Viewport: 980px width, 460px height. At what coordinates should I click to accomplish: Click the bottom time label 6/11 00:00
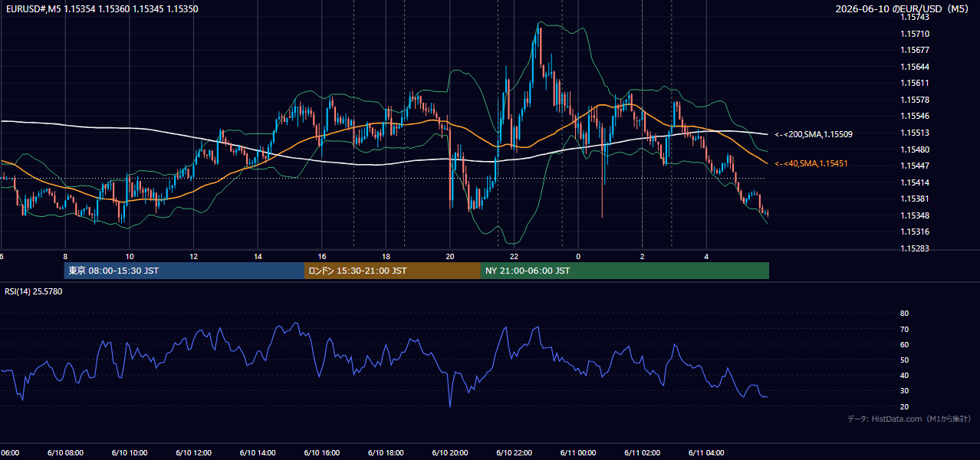pyautogui.click(x=578, y=453)
